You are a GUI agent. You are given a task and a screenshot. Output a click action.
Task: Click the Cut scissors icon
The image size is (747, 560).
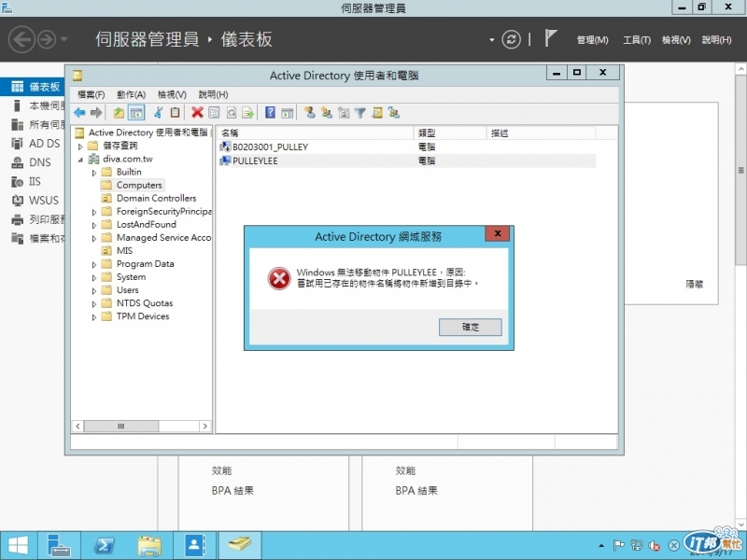click(158, 113)
